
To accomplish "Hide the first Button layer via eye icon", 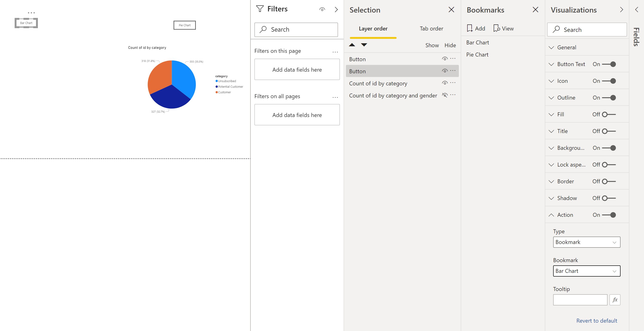I will [x=444, y=59].
